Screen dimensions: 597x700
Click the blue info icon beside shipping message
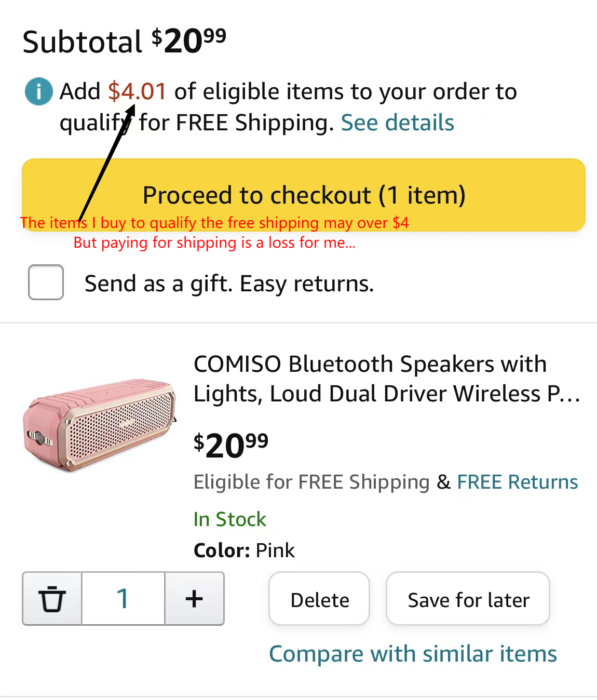39,91
